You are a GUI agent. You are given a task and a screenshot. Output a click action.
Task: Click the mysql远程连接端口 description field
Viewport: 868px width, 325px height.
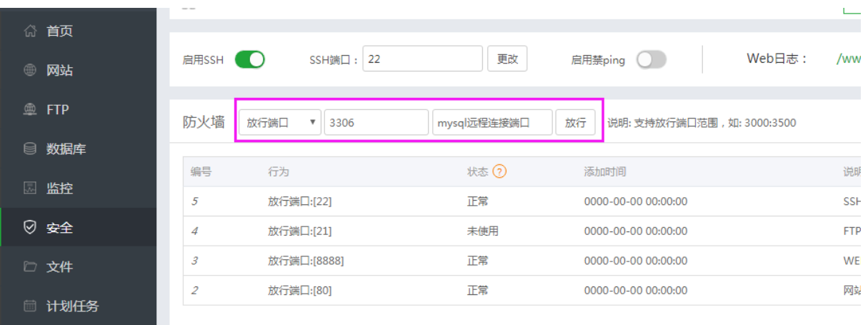(x=492, y=123)
